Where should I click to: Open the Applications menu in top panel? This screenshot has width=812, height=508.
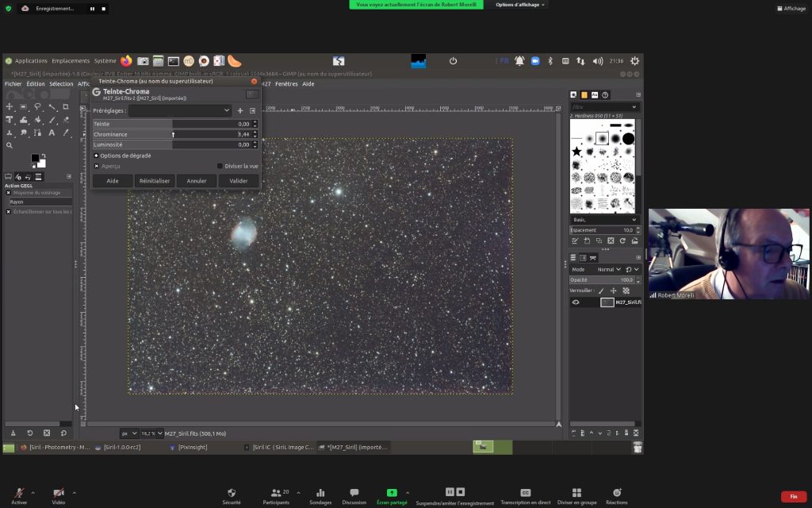tap(31, 61)
